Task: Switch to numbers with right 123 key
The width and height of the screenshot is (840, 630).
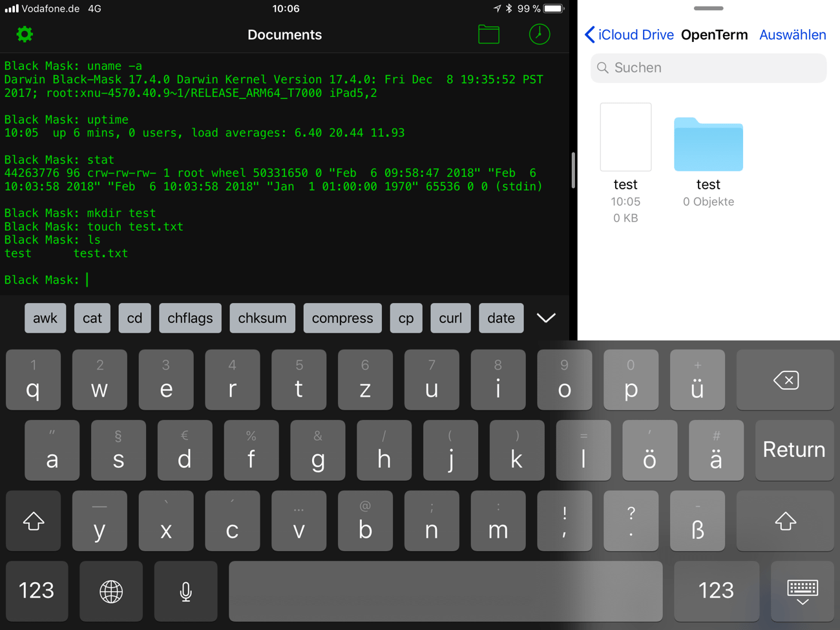Action: pos(717,591)
